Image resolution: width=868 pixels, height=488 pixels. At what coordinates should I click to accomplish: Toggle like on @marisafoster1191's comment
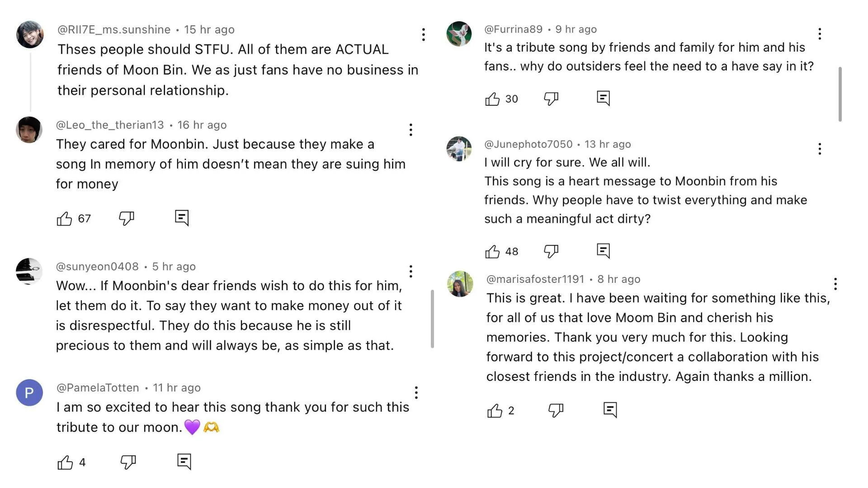click(495, 411)
